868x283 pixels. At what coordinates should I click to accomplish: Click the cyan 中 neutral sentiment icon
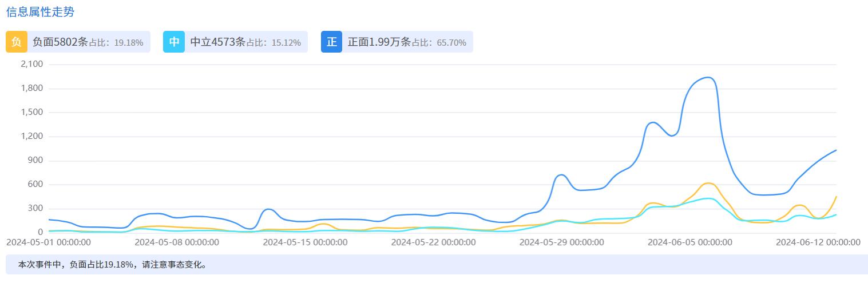click(174, 42)
